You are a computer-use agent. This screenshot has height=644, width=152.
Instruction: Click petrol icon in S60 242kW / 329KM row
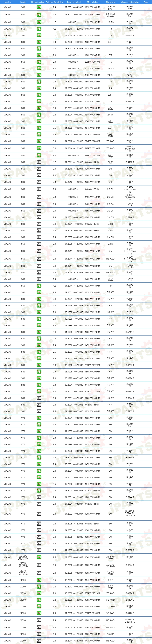tap(39, 148)
